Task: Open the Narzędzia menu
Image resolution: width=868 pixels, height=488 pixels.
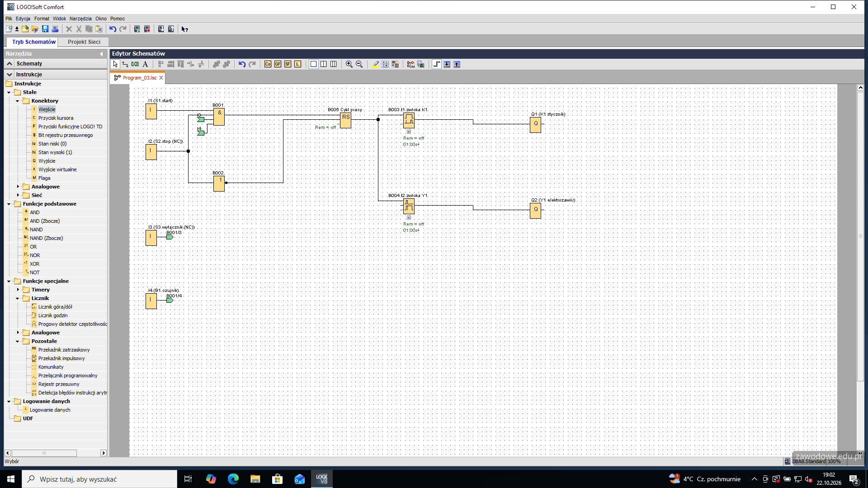Action: [80, 19]
